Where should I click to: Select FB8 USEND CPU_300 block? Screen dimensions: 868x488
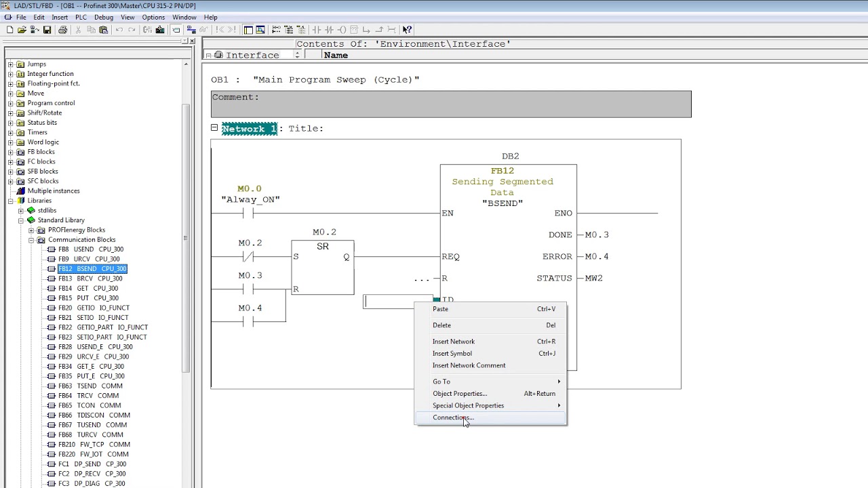91,249
